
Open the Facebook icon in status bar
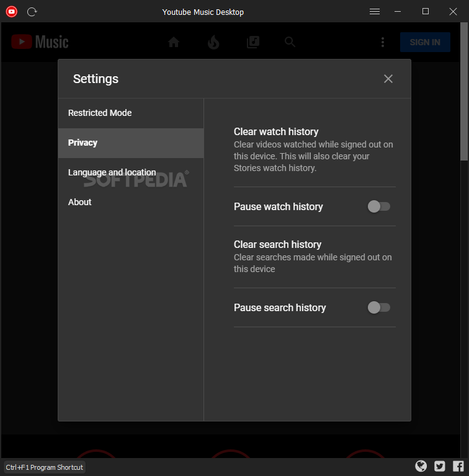pos(458,466)
